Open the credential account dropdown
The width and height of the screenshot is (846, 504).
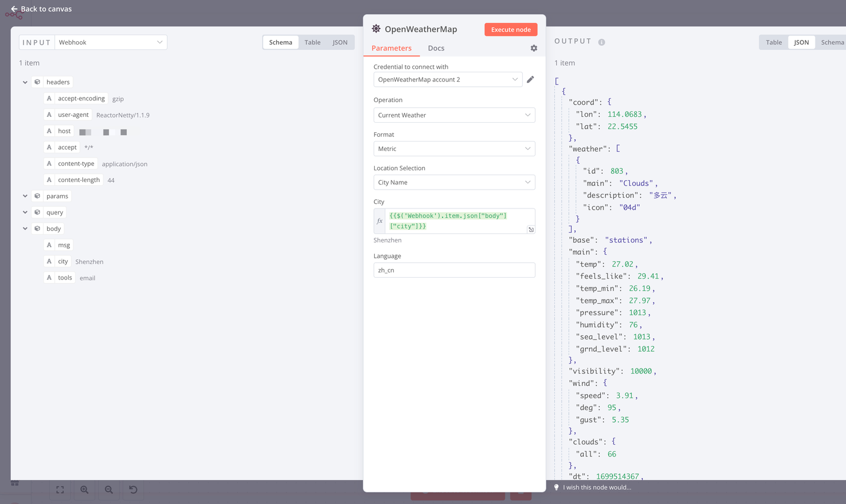click(x=448, y=79)
